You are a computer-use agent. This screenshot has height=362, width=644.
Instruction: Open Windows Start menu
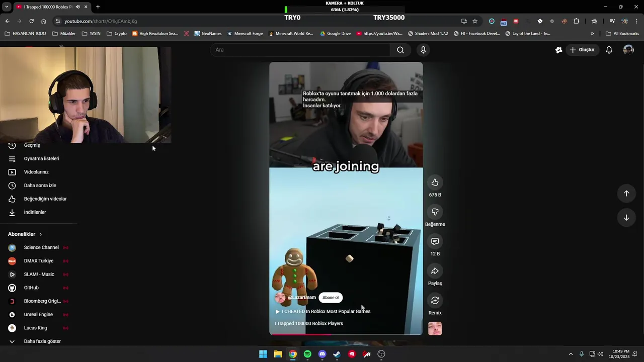click(x=263, y=354)
